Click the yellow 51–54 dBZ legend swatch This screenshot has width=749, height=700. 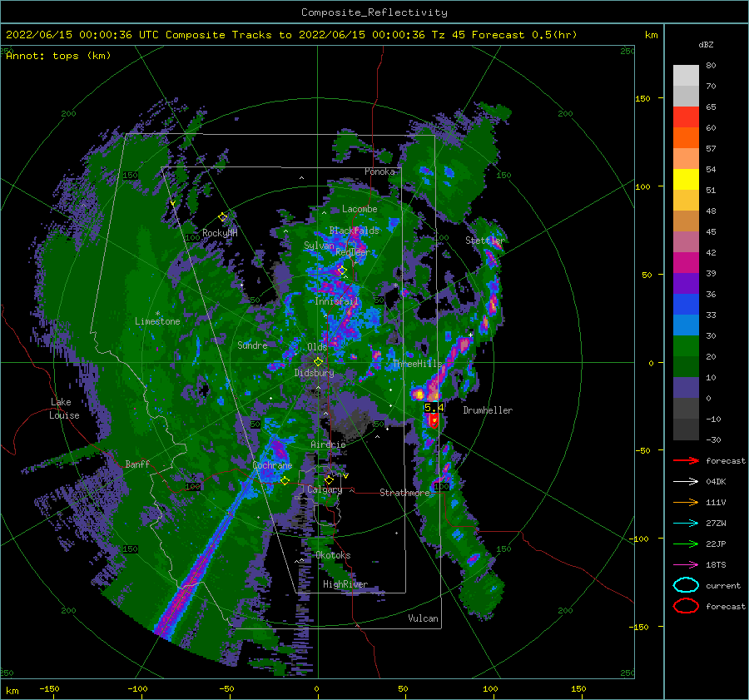click(x=686, y=180)
